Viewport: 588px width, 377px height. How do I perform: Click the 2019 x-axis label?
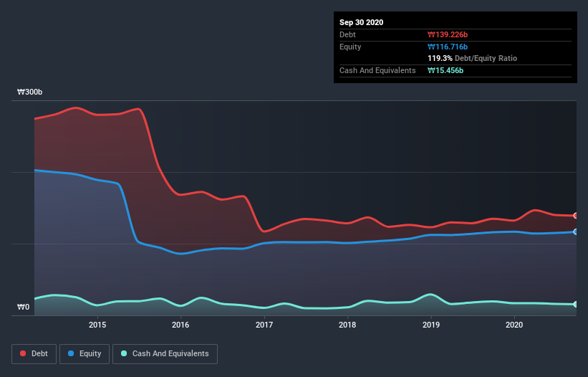[431, 325]
